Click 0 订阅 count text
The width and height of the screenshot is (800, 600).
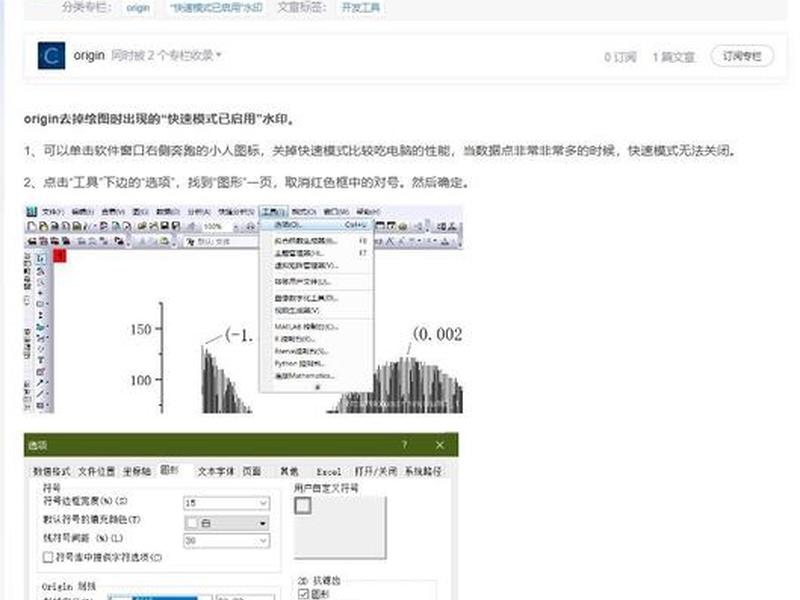point(620,57)
